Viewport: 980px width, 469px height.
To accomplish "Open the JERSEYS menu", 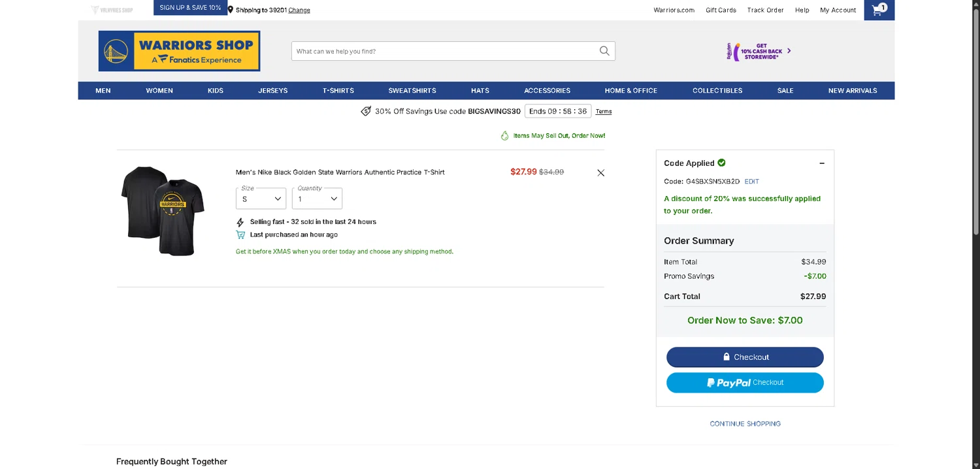I will click(273, 91).
